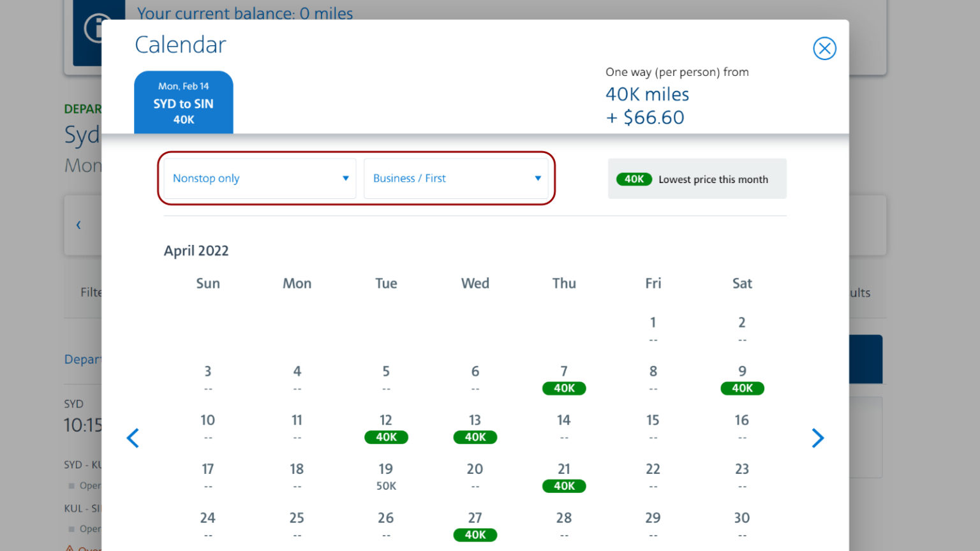Click the back chevron on the left card
The height and width of the screenshot is (551, 980).
pyautogui.click(x=78, y=224)
